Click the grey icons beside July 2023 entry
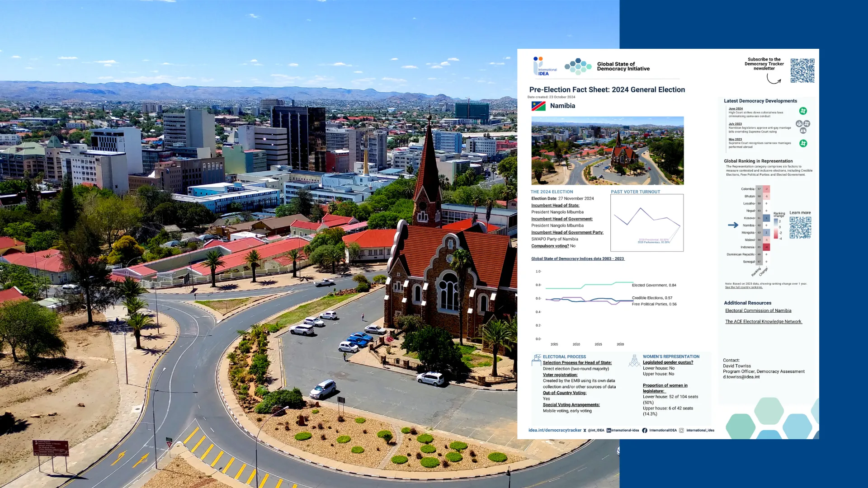 803,127
